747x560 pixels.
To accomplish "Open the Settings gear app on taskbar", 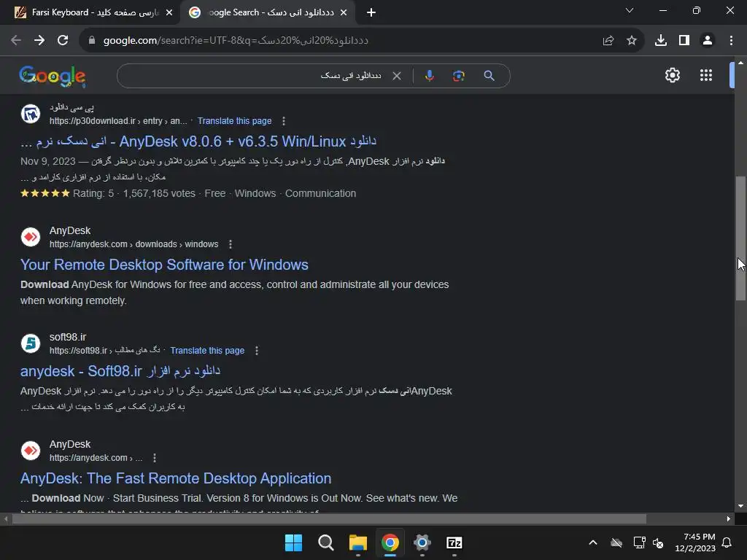I will 422,542.
